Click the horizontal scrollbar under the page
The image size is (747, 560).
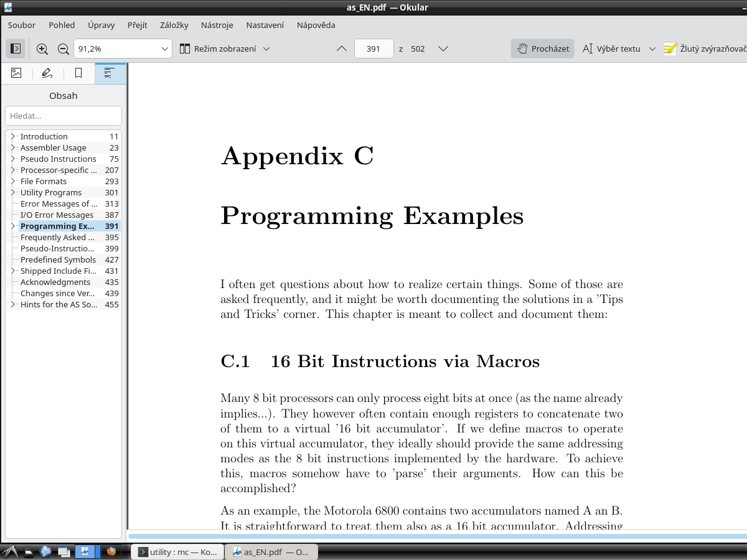tap(437, 536)
